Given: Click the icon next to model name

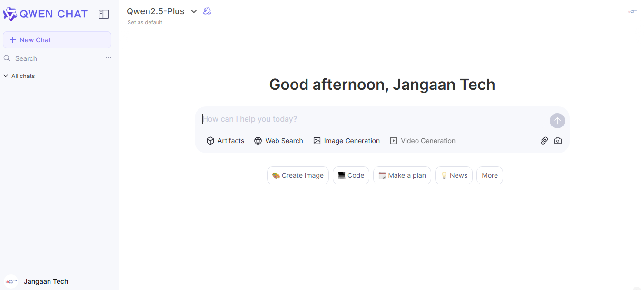Looking at the screenshot, I should [207, 11].
